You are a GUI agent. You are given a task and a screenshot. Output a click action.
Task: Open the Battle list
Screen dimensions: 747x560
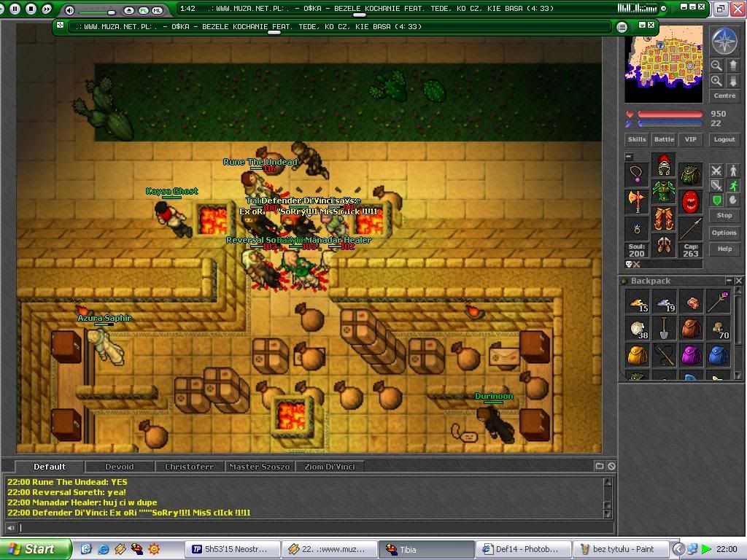coord(664,139)
